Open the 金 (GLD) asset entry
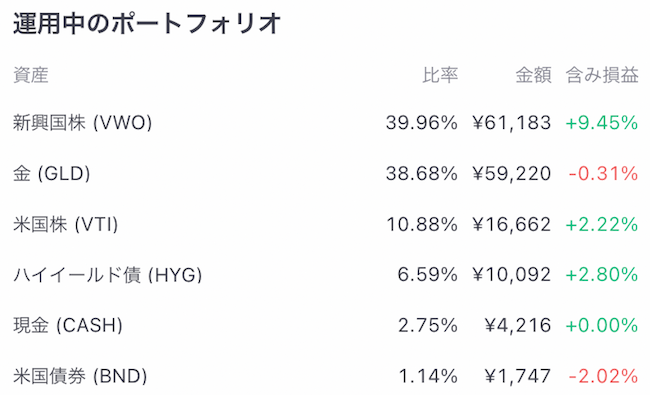 (51, 174)
